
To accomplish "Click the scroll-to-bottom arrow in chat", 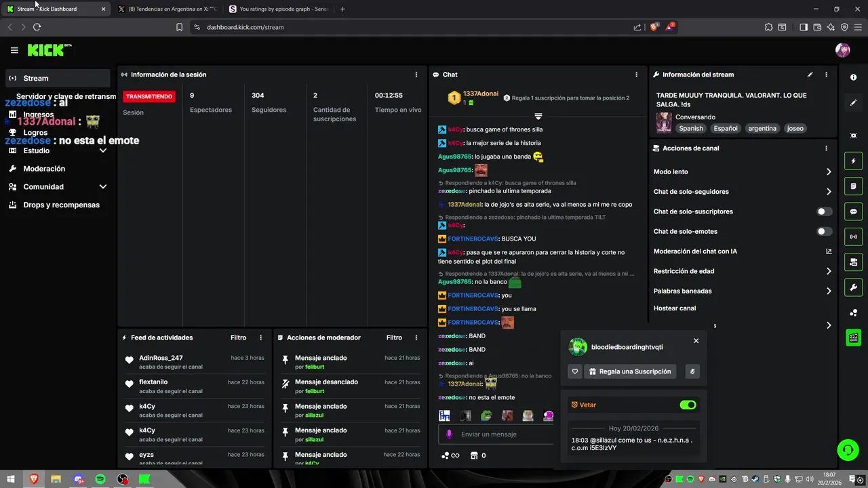I will pos(538,117).
